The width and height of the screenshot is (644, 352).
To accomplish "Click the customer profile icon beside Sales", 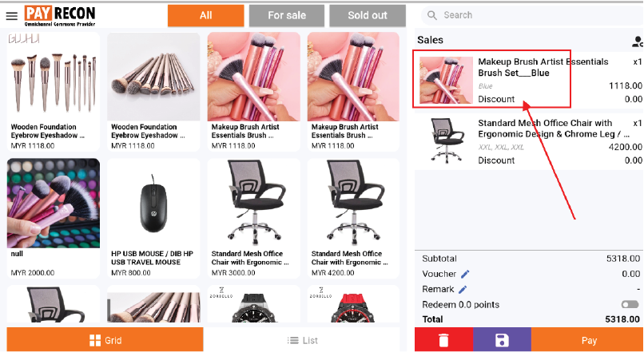I will (x=638, y=41).
